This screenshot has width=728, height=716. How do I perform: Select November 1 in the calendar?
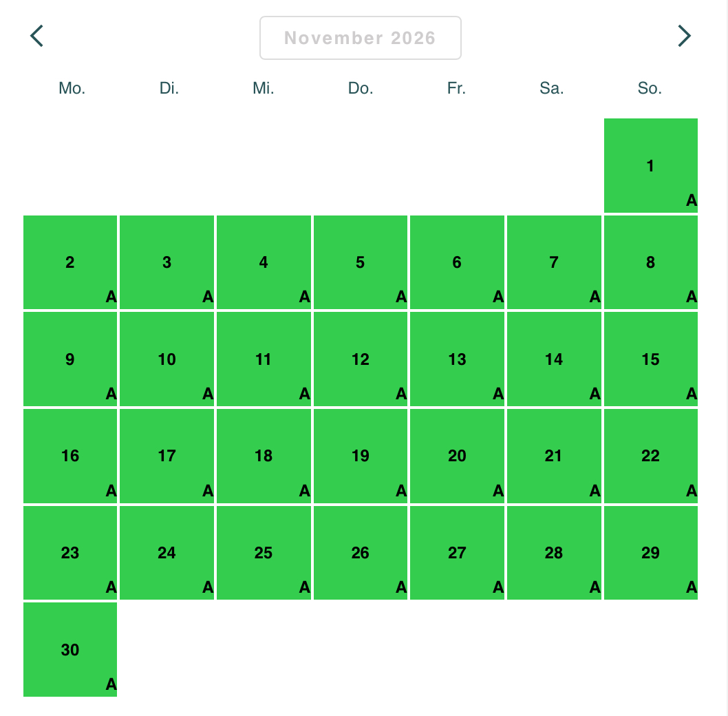(650, 166)
